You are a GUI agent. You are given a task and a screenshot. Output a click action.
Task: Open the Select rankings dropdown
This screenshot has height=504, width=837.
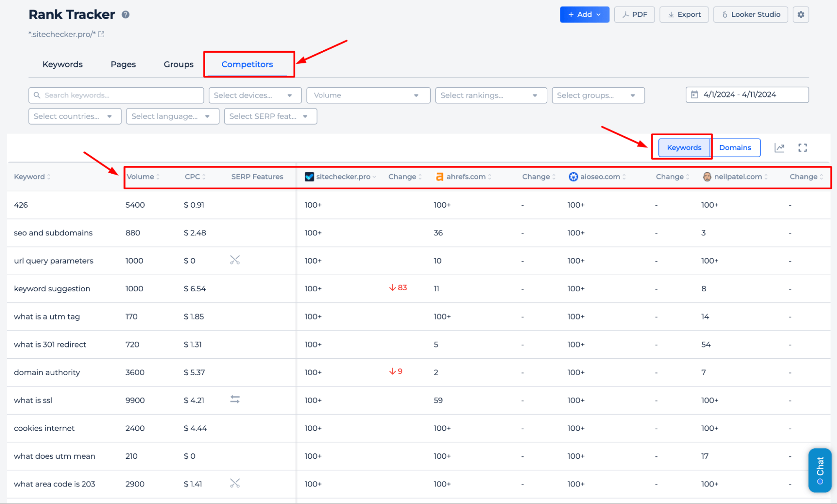[491, 95]
